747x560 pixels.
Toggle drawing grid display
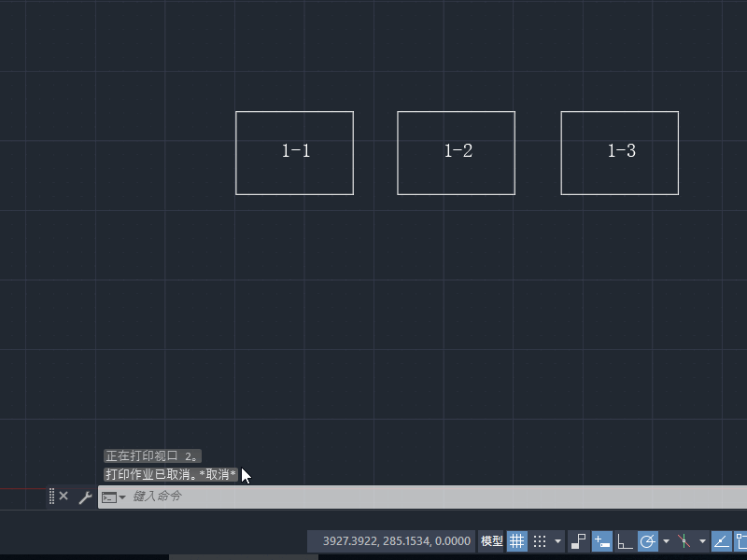[x=517, y=541]
